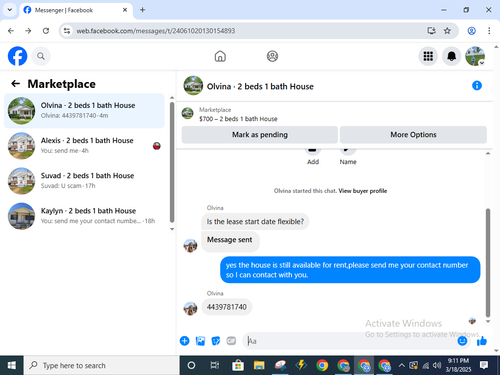Click the browser back button
Screen dimensions: 500x375
(11, 31)
